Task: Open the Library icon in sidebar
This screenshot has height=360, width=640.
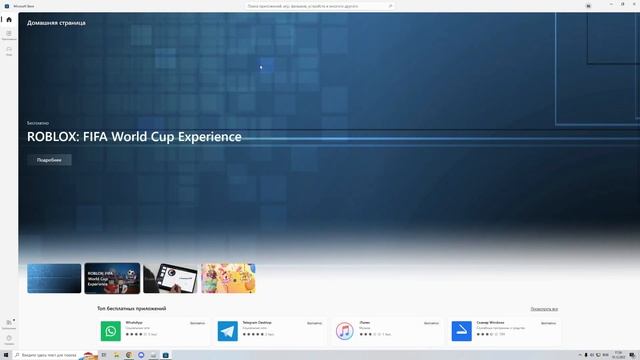Action: pos(9,324)
